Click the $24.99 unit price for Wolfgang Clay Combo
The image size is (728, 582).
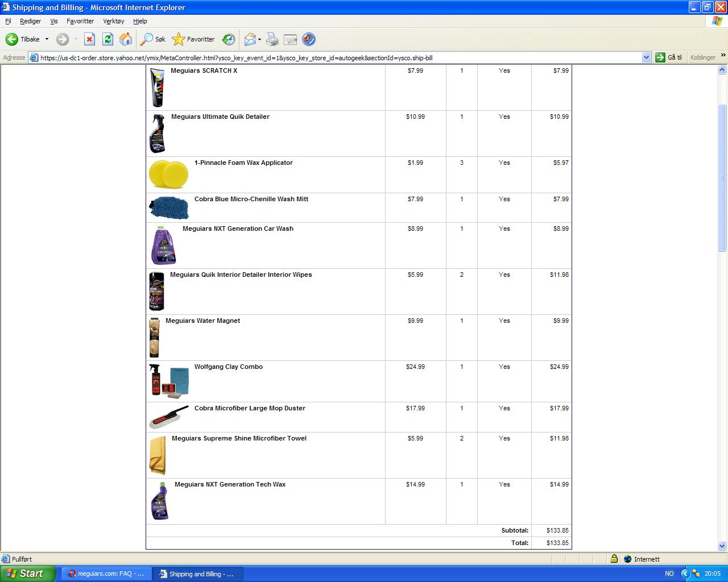click(415, 367)
